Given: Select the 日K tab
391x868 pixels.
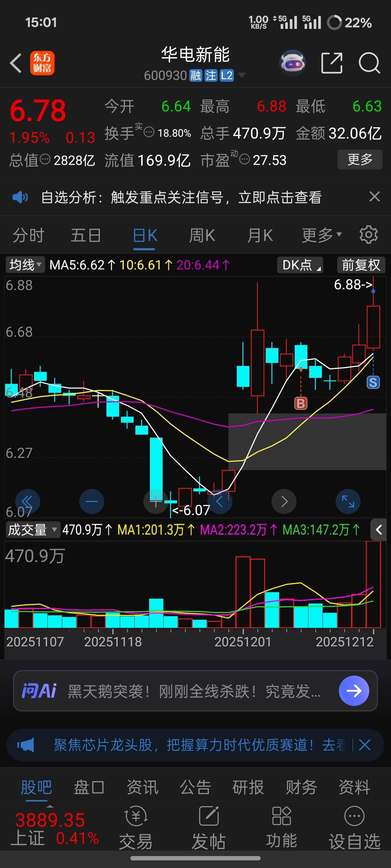Looking at the screenshot, I should (x=144, y=235).
